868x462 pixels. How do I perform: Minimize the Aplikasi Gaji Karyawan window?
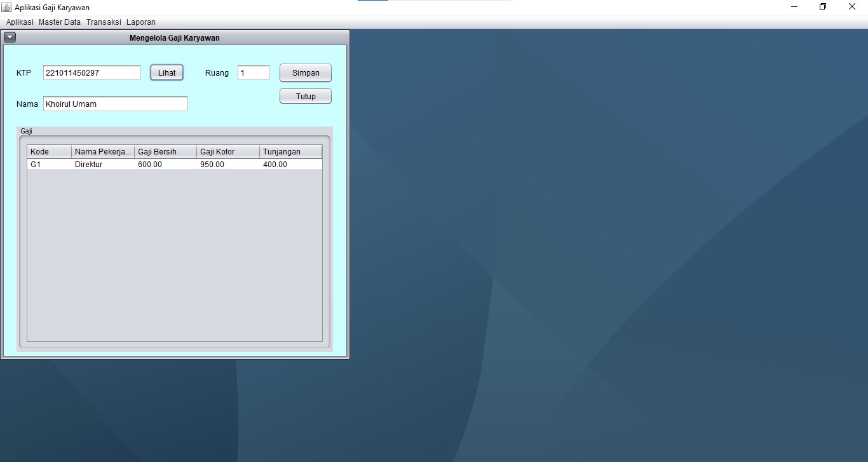(794, 7)
